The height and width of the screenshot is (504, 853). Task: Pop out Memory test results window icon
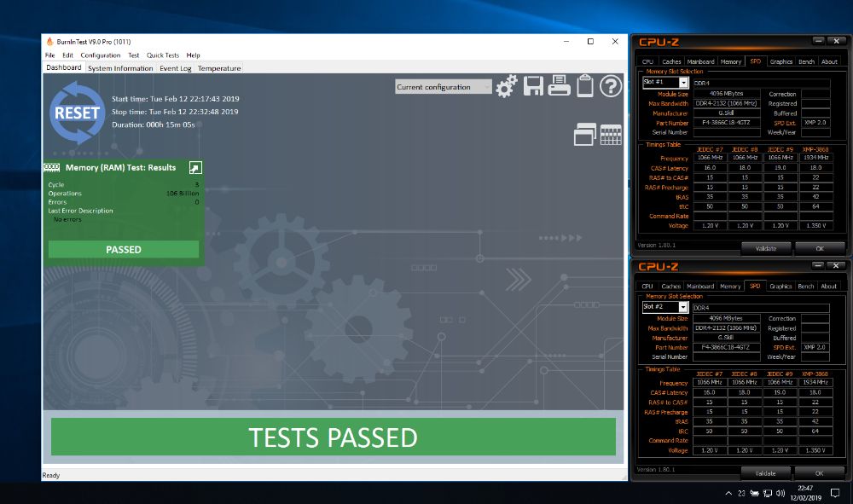pyautogui.click(x=195, y=167)
